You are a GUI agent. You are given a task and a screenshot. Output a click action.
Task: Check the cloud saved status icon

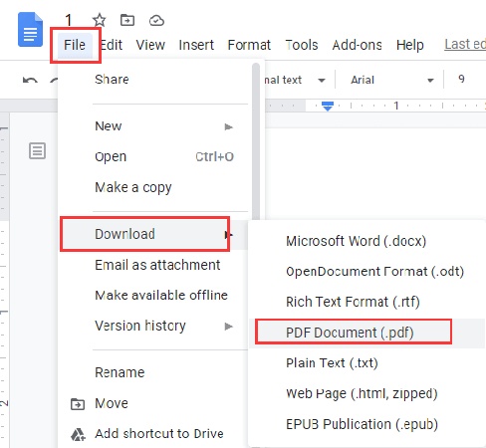pyautogui.click(x=156, y=21)
